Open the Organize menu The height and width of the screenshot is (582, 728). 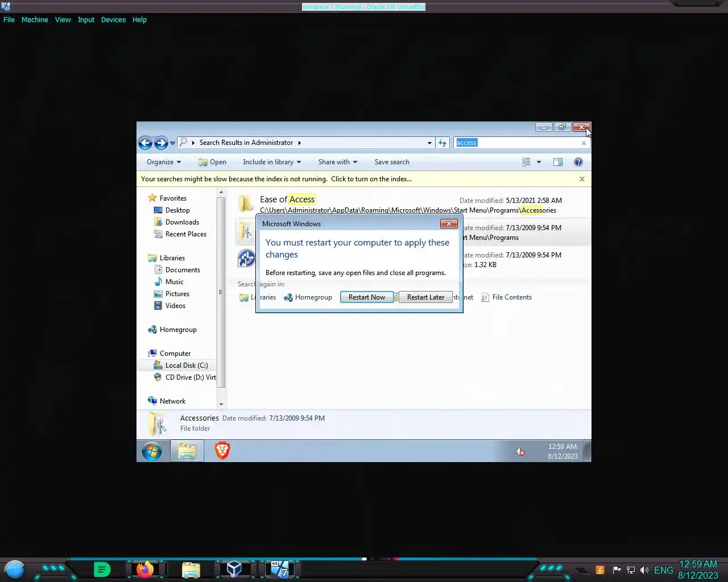click(x=164, y=162)
